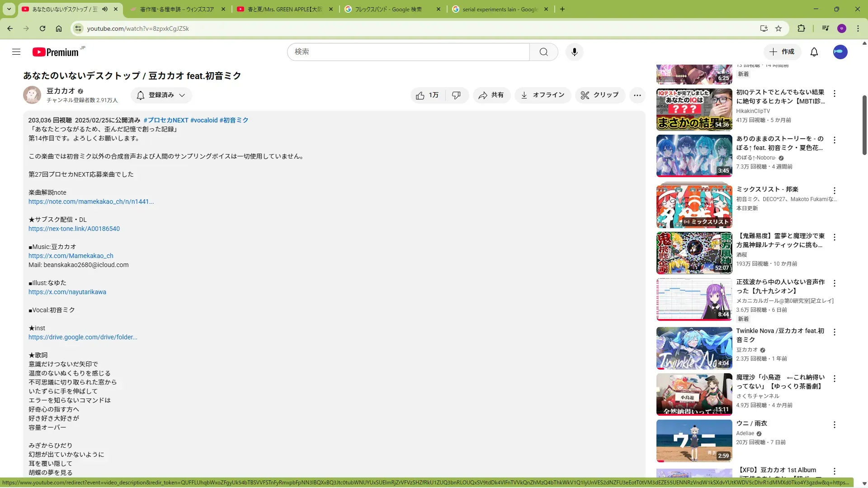Click the YouTube hamburger guide menu icon
This screenshot has width=868, height=488.
coord(16,52)
